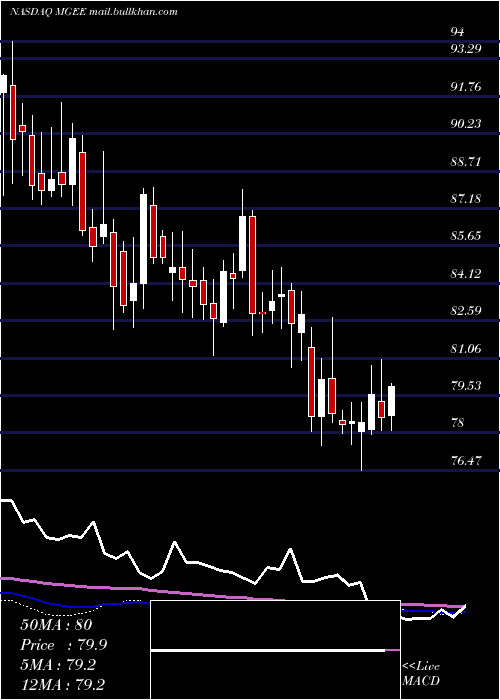
Task: Click the 93.29 price axis label
Action: point(466,49)
